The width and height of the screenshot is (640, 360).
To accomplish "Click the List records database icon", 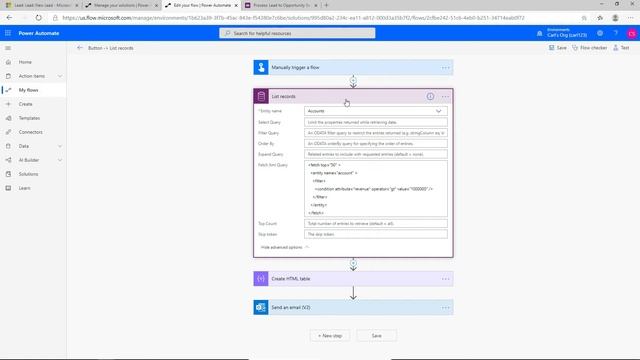I will click(261, 96).
